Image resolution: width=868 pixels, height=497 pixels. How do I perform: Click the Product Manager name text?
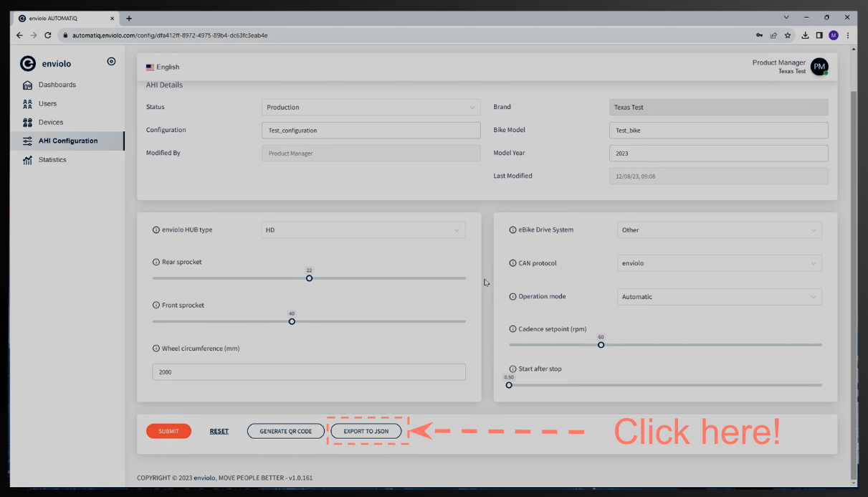pyautogui.click(x=779, y=62)
